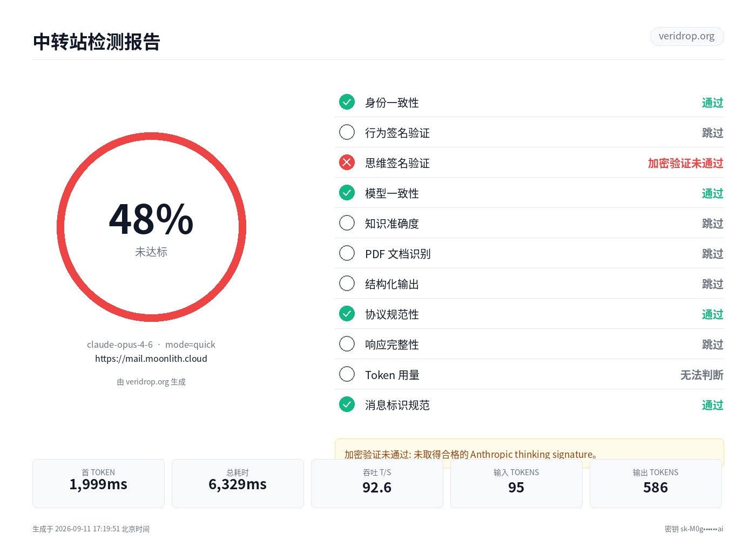Viewport: 756px width, 540px height.
Task: Click the red 48% score ring
Action: pos(151,227)
